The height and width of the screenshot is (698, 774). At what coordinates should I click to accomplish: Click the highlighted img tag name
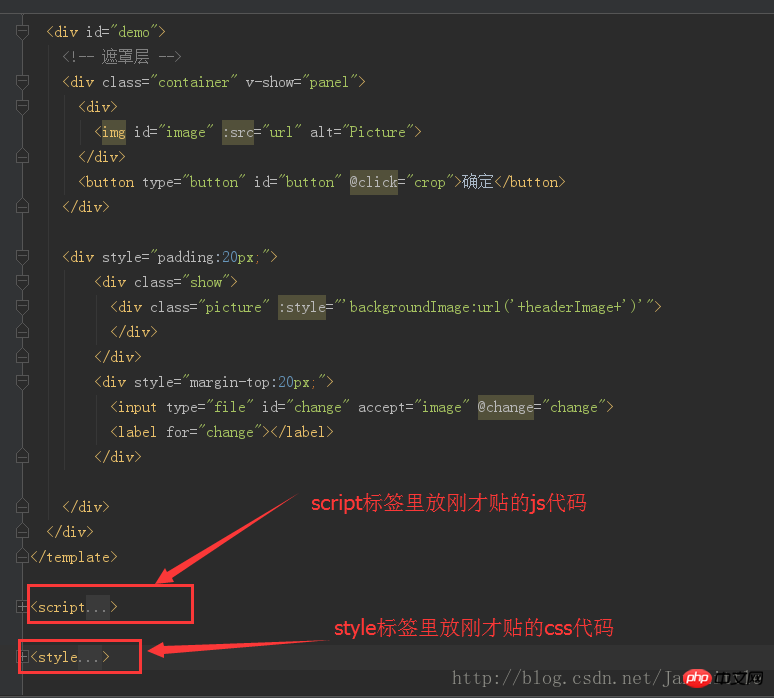(x=114, y=132)
